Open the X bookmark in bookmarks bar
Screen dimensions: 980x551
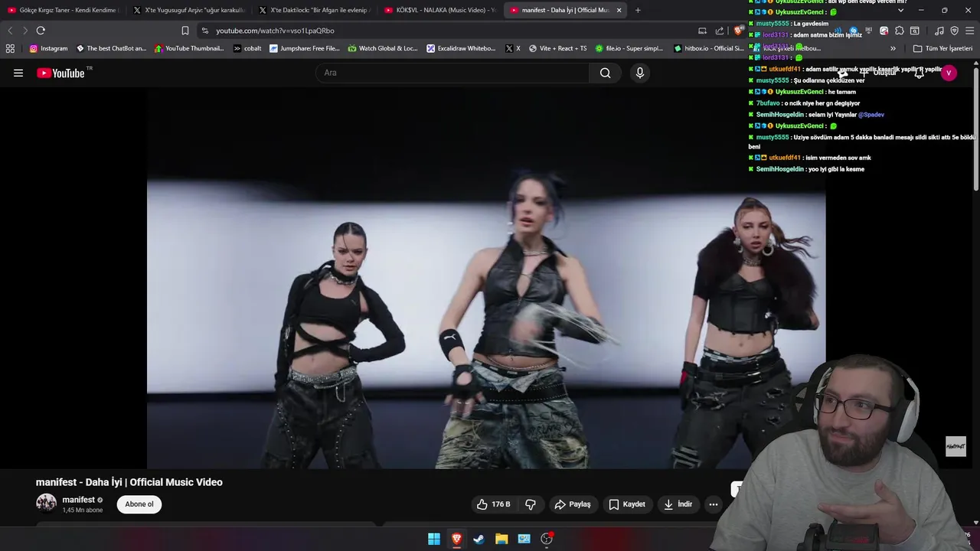pos(513,48)
